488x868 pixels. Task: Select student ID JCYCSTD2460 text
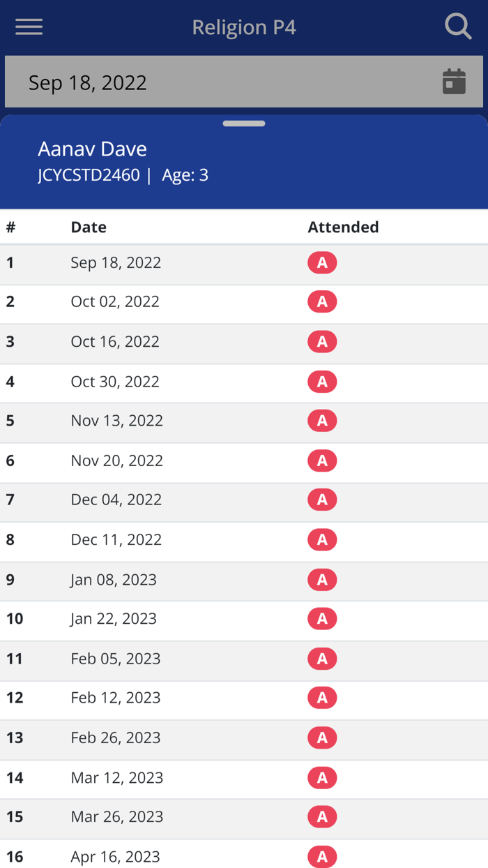(89, 175)
